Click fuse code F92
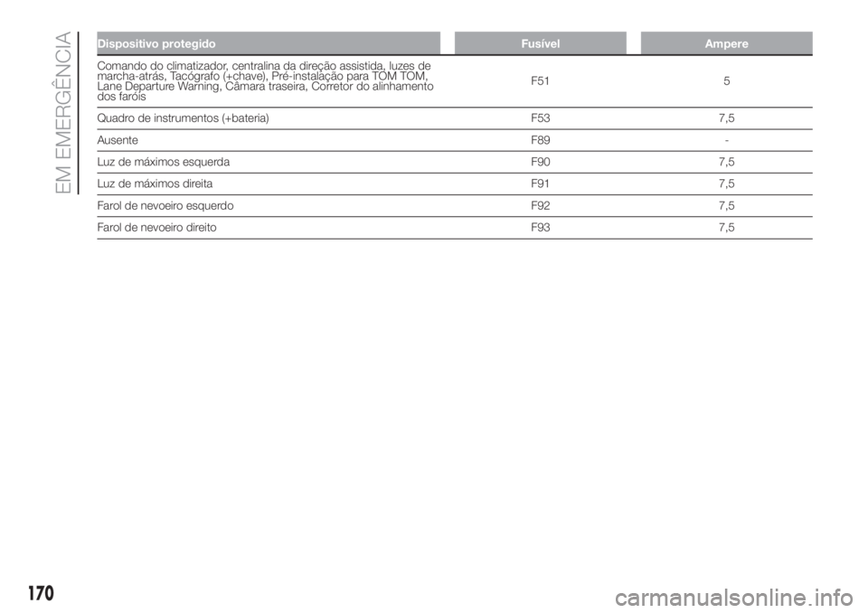868x613 pixels. point(541,205)
